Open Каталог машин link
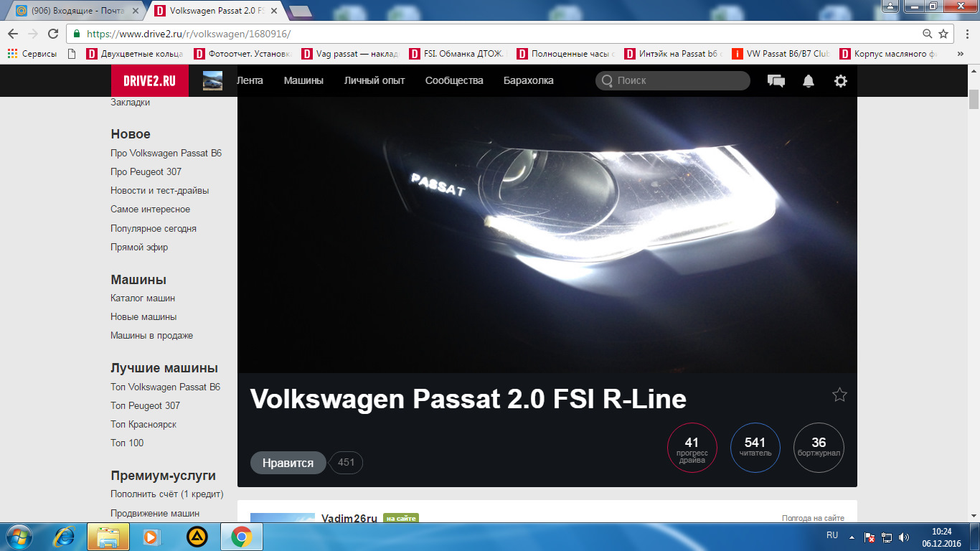 (x=143, y=298)
